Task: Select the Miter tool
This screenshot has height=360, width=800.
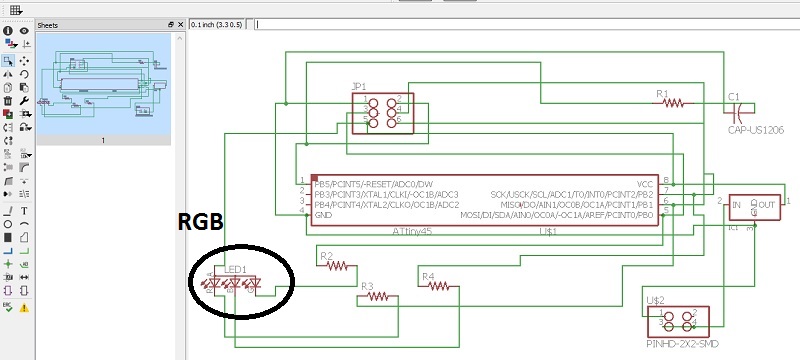Action: 24,167
